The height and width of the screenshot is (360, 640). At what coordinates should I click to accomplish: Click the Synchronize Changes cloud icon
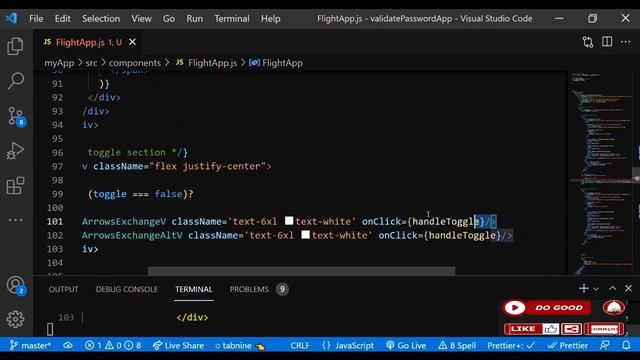coord(68,346)
